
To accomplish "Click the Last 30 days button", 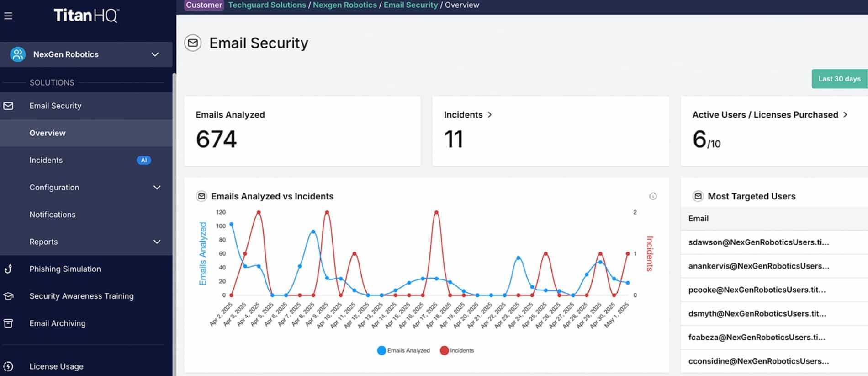I will tap(839, 79).
